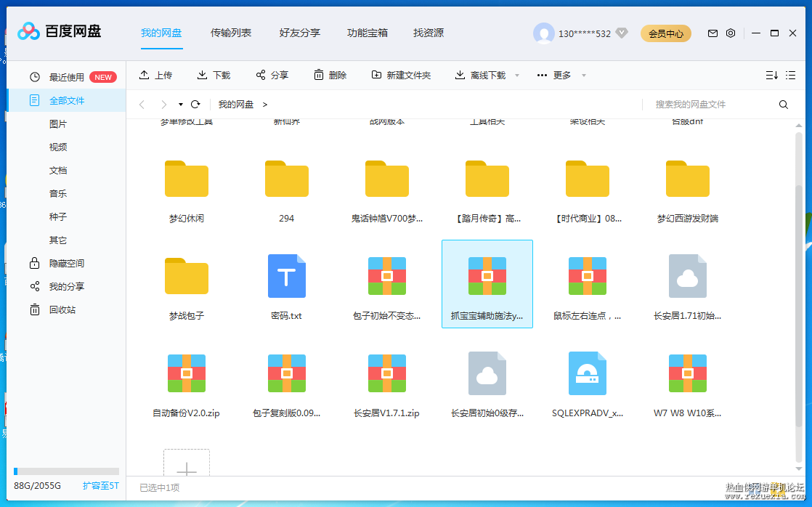Open the navigation history dropdown triangle
Image resolution: width=812 pixels, height=507 pixels.
181,105
